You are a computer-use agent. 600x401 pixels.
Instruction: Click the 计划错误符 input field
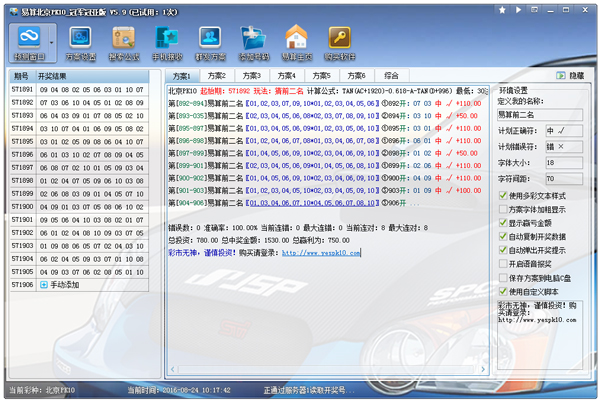click(564, 147)
